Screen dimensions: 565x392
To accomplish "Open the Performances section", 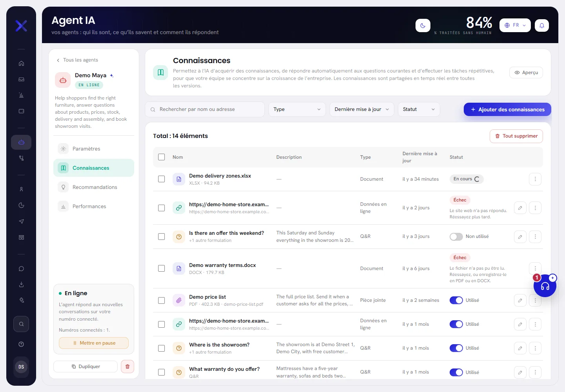I will [x=94, y=207].
